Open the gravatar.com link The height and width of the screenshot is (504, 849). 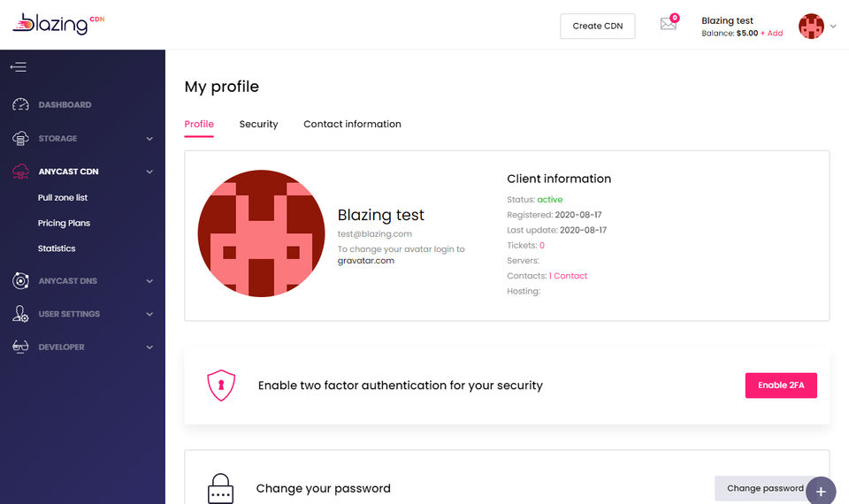[366, 261]
